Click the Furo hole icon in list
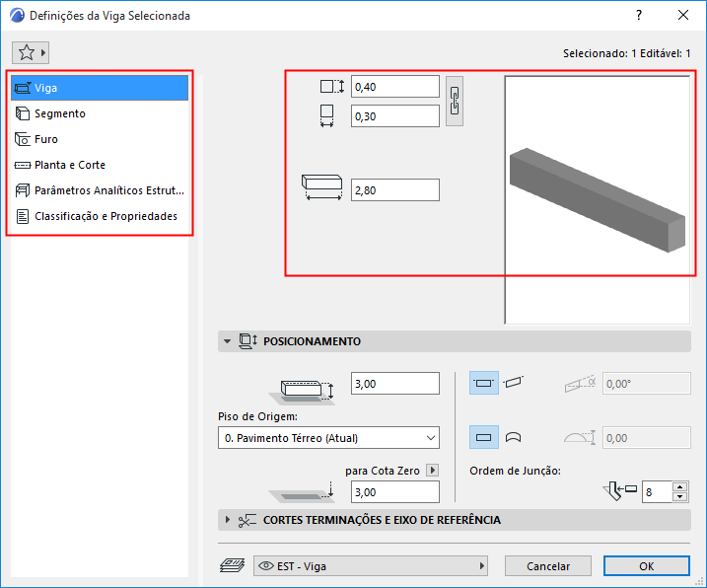 click(x=23, y=139)
